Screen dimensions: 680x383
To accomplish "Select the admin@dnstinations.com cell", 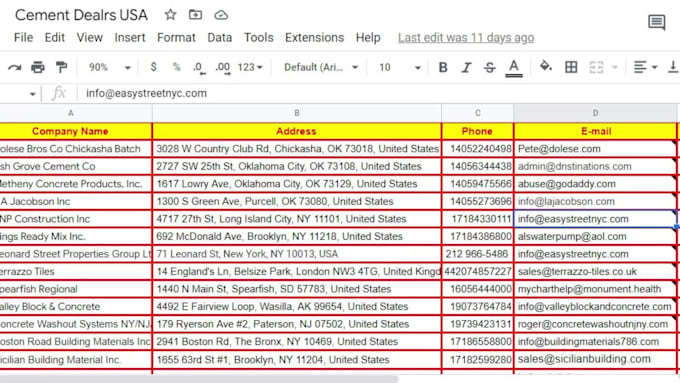I will 595,166.
